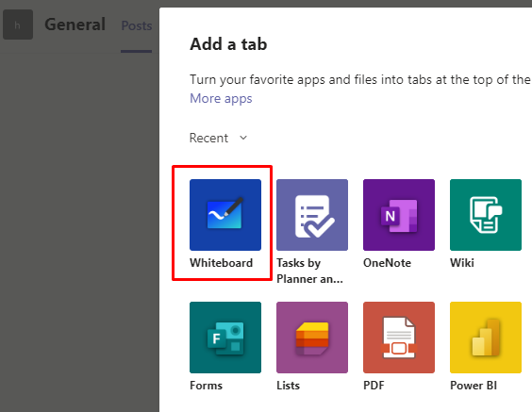Screen dimensions: 532x412
Task: Choose the Power BI icon
Action: tap(486, 338)
